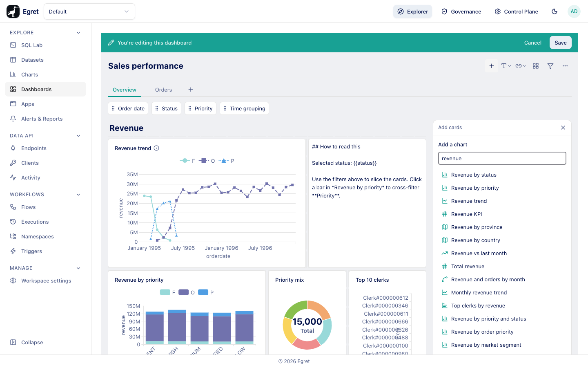Toggle F series in Revenue by priority legend

click(x=167, y=292)
